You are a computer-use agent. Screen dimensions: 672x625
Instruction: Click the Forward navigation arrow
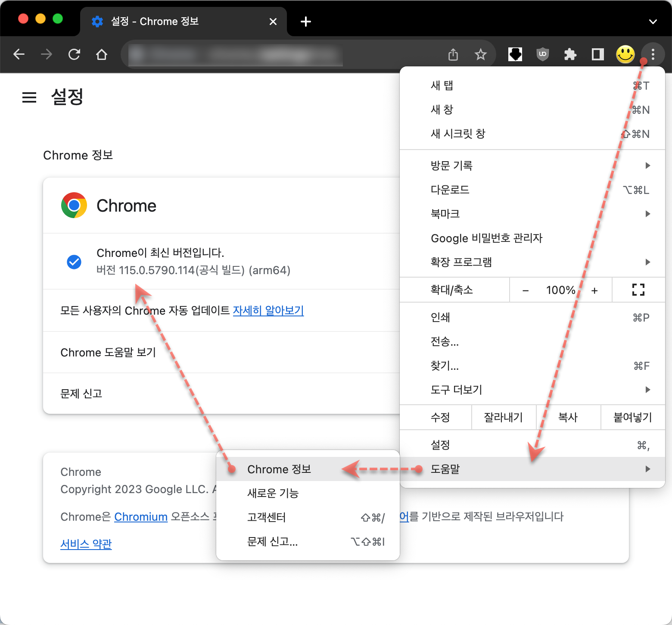[47, 54]
